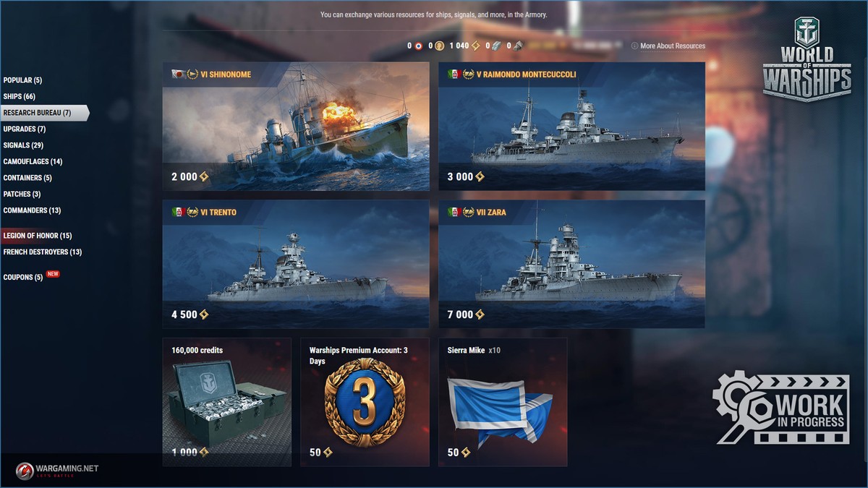Click the gold coin resource icon

440,46
